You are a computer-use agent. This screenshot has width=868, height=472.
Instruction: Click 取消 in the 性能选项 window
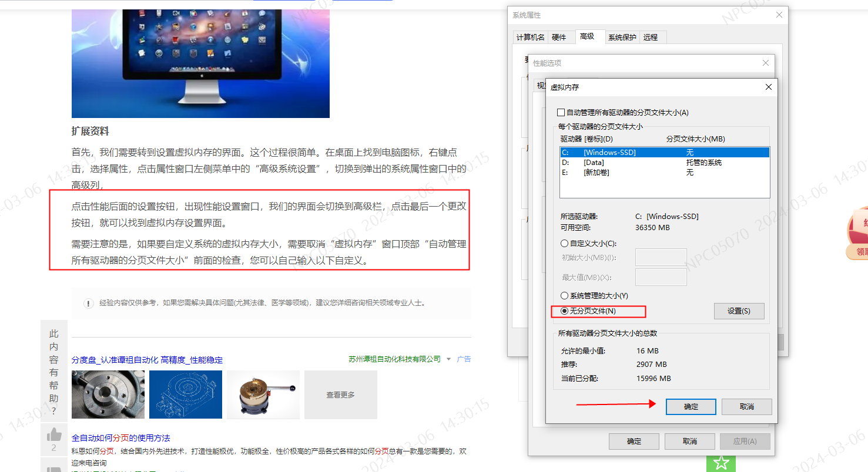click(690, 441)
